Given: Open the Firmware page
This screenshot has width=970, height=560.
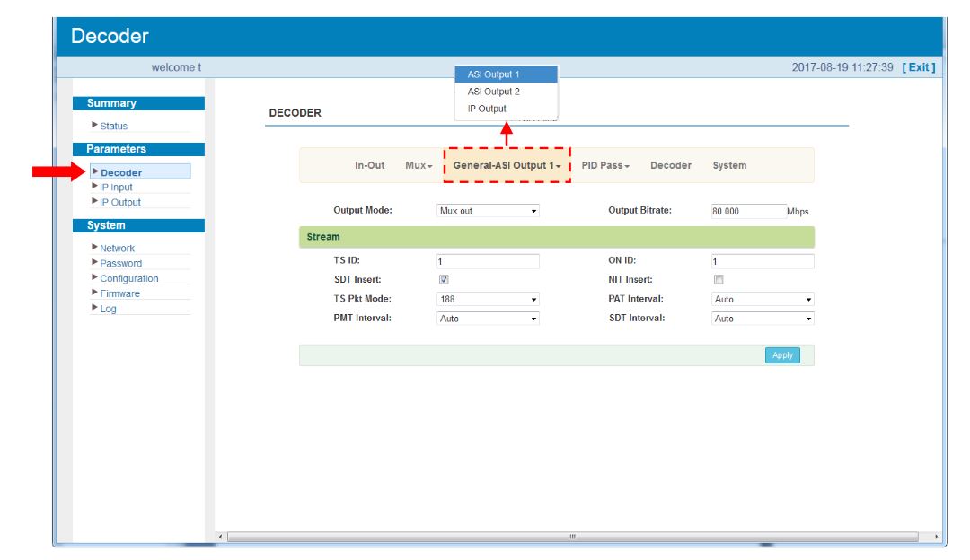Looking at the screenshot, I should pos(119,294).
